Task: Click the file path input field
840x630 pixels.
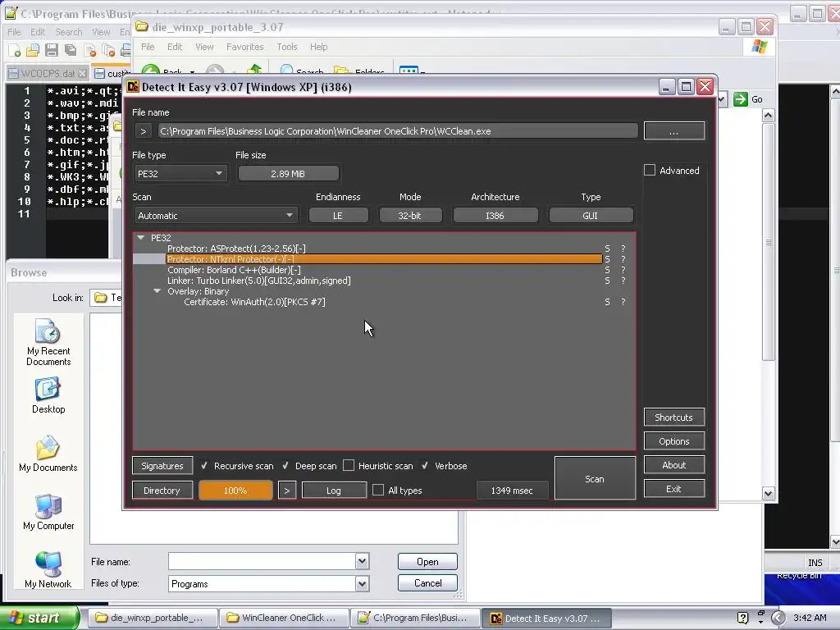Action: click(x=398, y=131)
